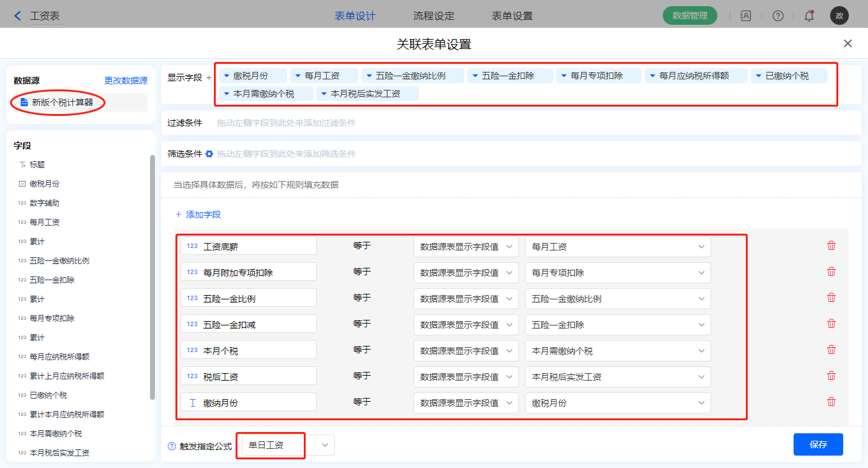The image size is (868, 468).
Task: Click the 保存 button
Action: click(818, 444)
